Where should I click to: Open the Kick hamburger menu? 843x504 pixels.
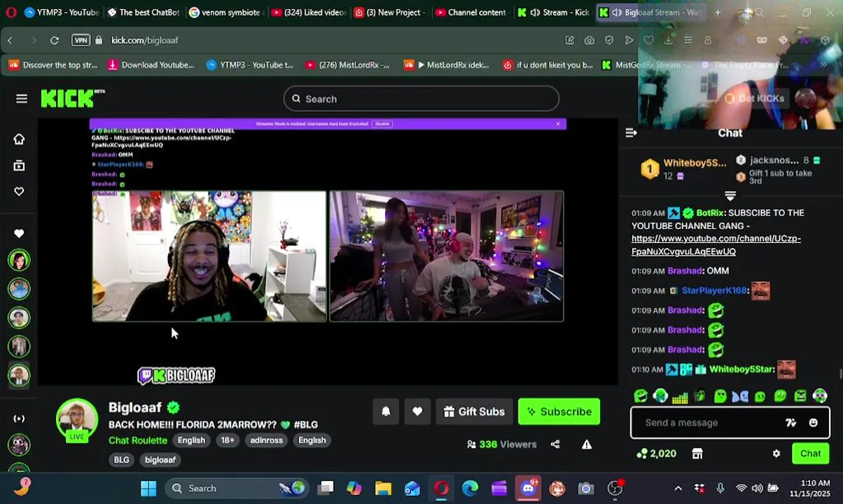pos(22,99)
